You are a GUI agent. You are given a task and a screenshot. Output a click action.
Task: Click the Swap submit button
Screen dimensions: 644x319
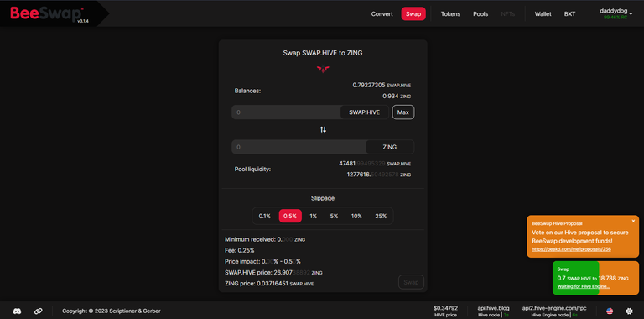411,282
